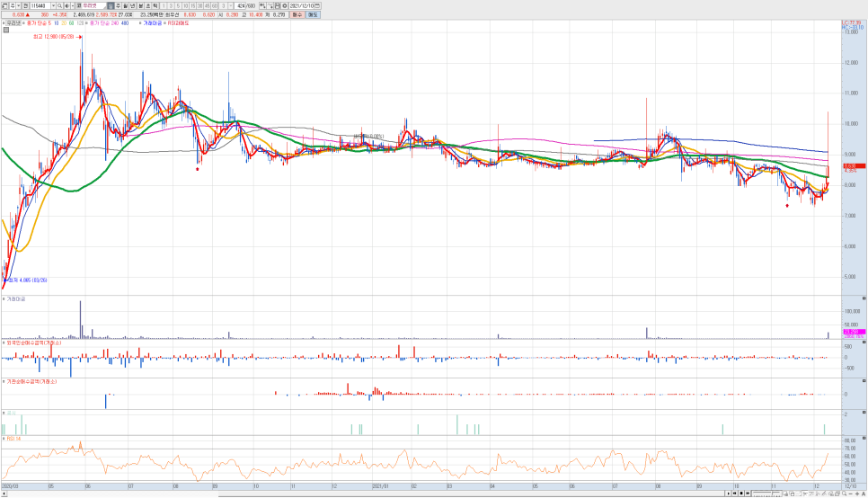Select the weekly (주) period toggle button

click(x=119, y=5)
